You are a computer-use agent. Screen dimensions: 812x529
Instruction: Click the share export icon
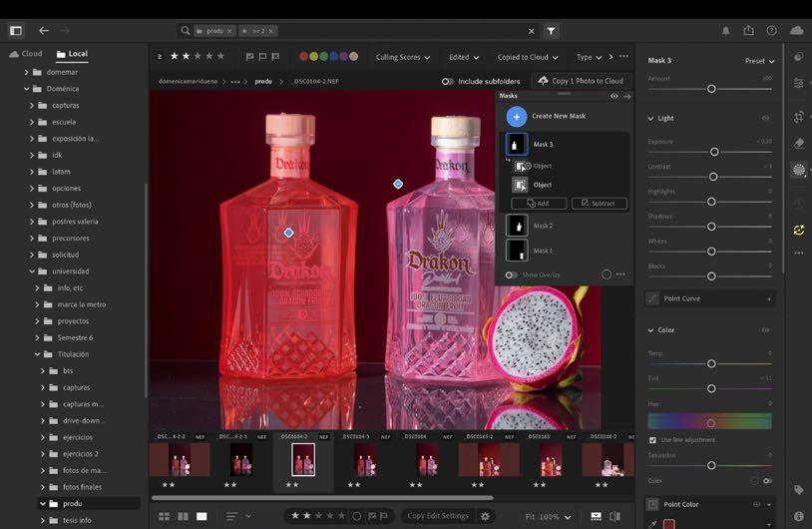[748, 31]
